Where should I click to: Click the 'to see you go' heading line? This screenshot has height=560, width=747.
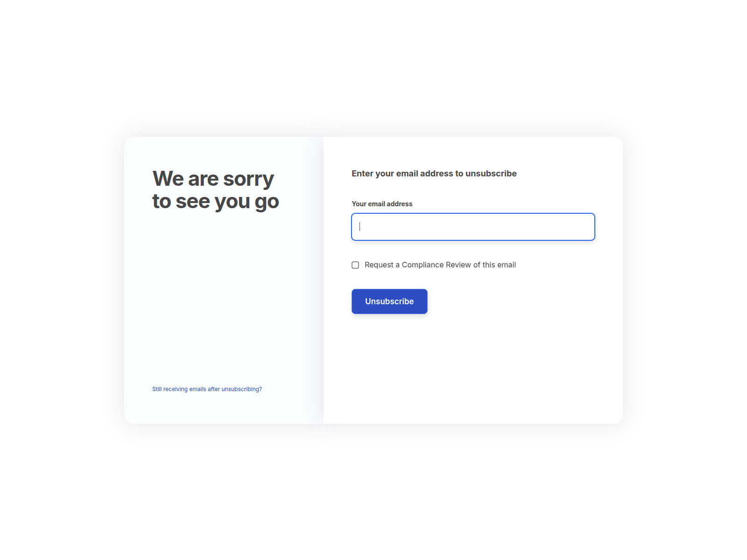[216, 202]
